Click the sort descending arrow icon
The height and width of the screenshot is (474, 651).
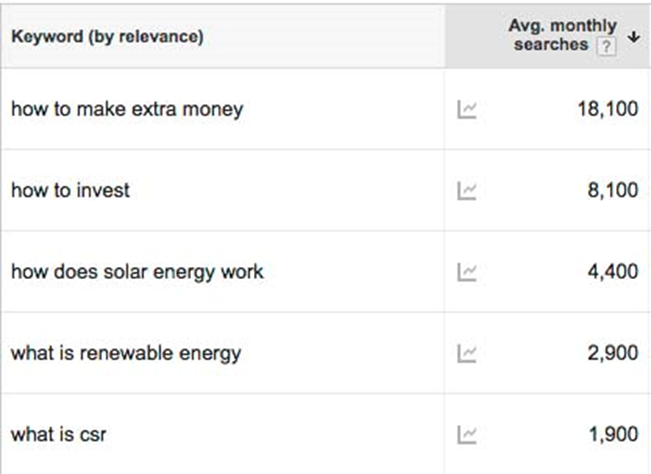634,37
